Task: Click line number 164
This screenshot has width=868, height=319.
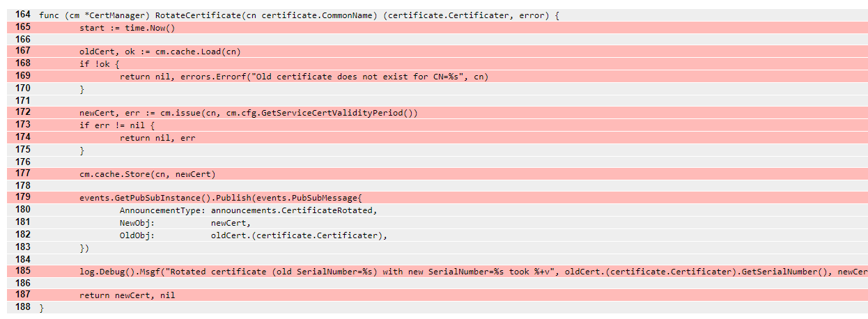Action: click(x=22, y=15)
